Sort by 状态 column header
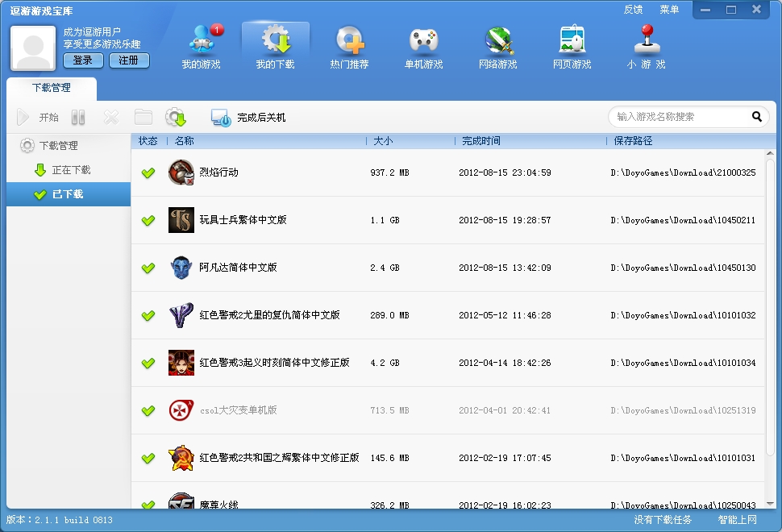Image resolution: width=782 pixels, height=532 pixels. [x=148, y=141]
